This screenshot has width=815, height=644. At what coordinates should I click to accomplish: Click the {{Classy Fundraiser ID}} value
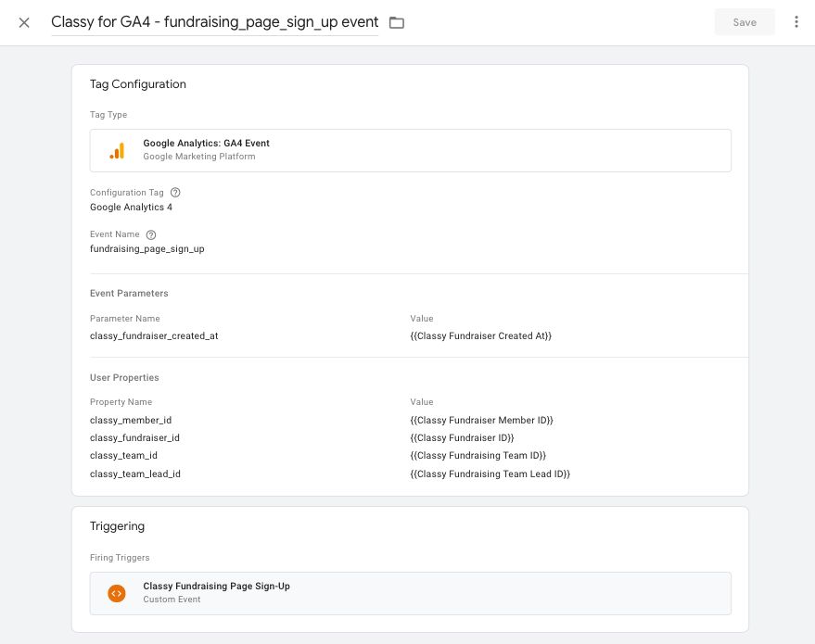coord(462,437)
